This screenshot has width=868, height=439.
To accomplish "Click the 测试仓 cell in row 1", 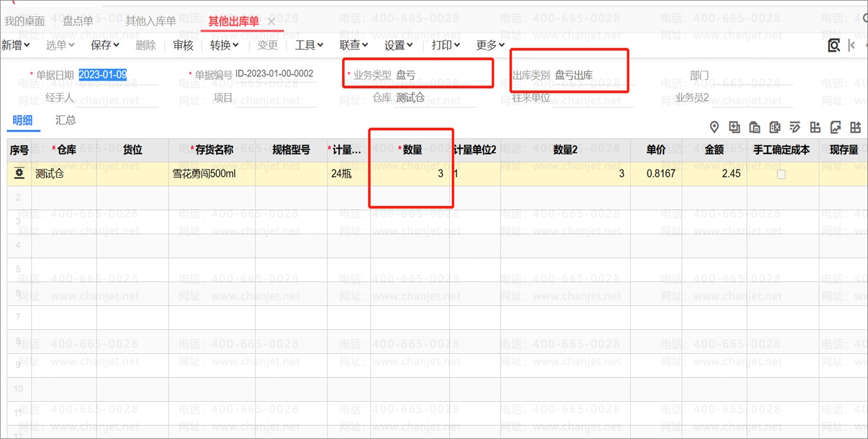I will (64, 174).
